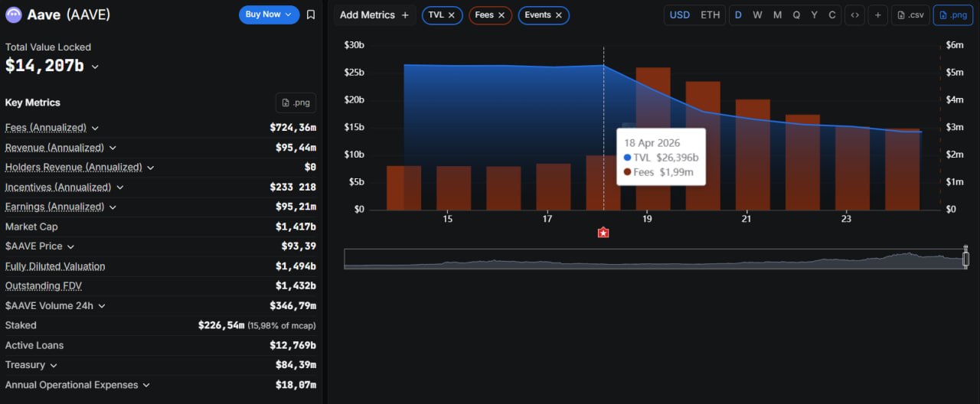Screen dimensions: 980x404
Task: Select daily (D) interval
Action: [x=739, y=15]
